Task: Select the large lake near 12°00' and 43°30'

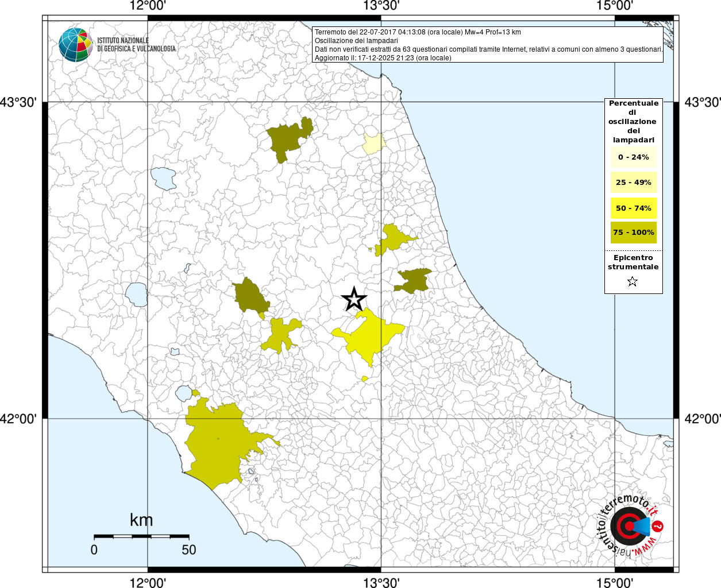Action: [163, 178]
